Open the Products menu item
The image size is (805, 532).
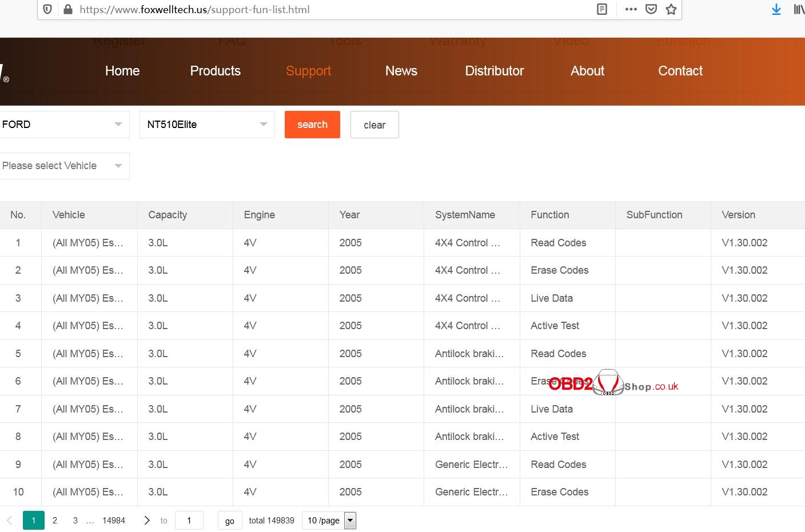[215, 71]
